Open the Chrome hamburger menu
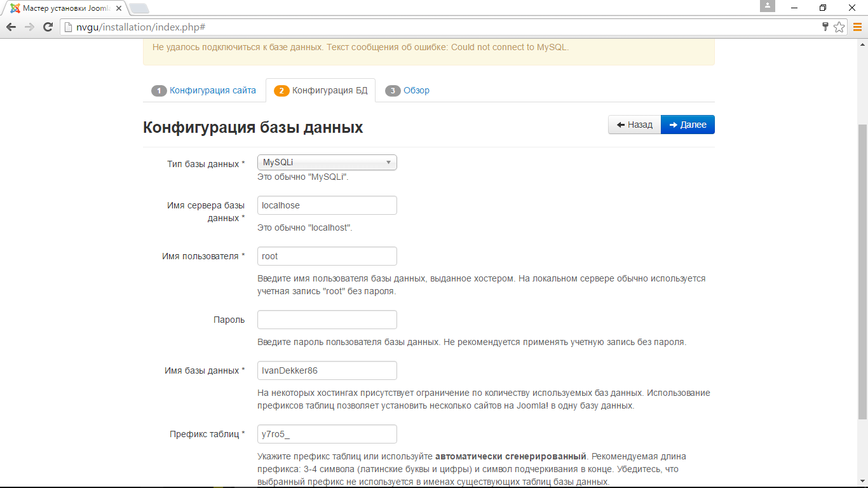This screenshot has width=868, height=488. click(x=857, y=27)
